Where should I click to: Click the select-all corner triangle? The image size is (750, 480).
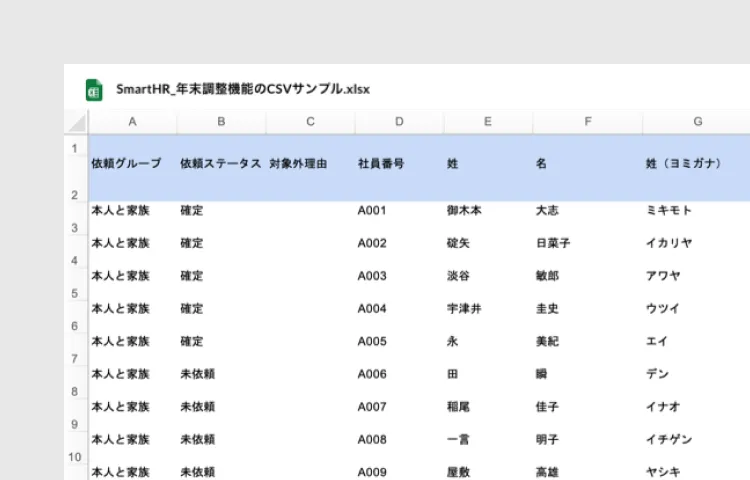[x=76, y=122]
